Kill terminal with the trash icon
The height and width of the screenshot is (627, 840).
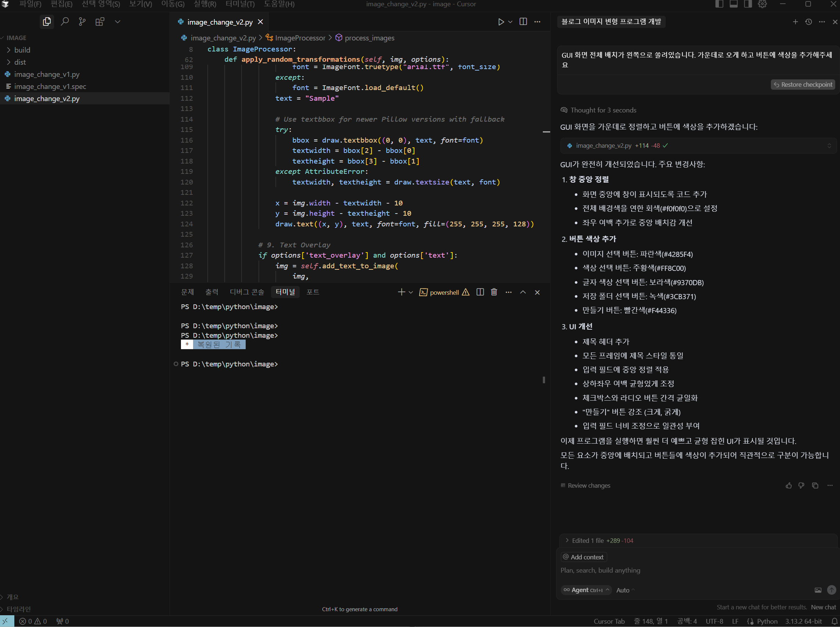click(494, 292)
